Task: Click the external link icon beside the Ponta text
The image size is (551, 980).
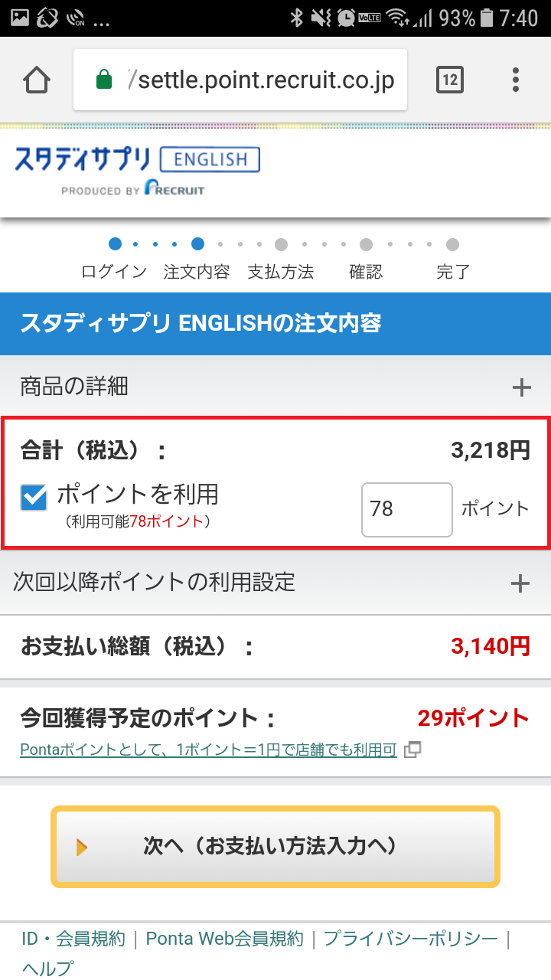Action: pyautogui.click(x=412, y=750)
